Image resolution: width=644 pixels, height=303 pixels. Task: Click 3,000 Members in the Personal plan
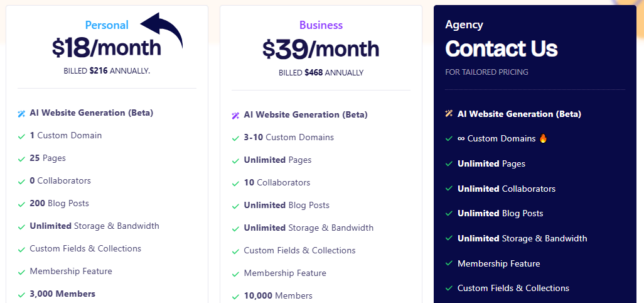click(x=62, y=294)
